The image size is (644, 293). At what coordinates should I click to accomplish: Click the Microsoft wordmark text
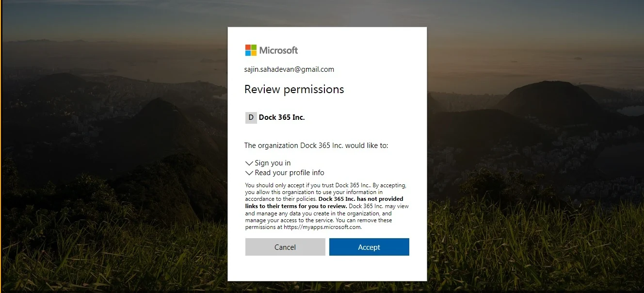click(x=278, y=50)
